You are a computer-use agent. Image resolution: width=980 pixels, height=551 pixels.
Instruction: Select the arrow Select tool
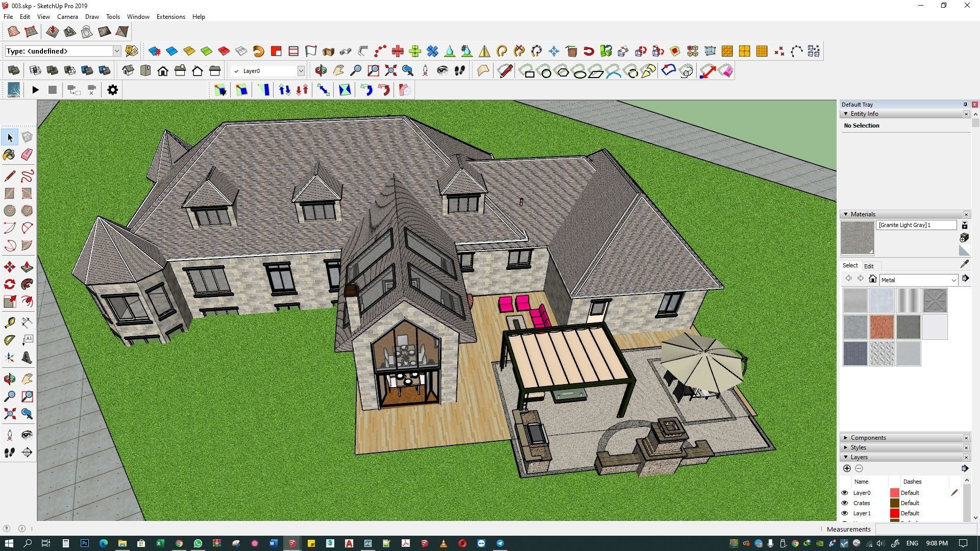[x=10, y=137]
